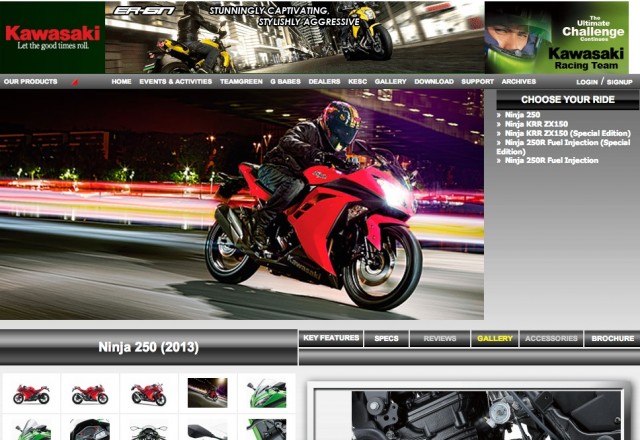Open the black seat thumbnail

pyautogui.click(x=207, y=427)
